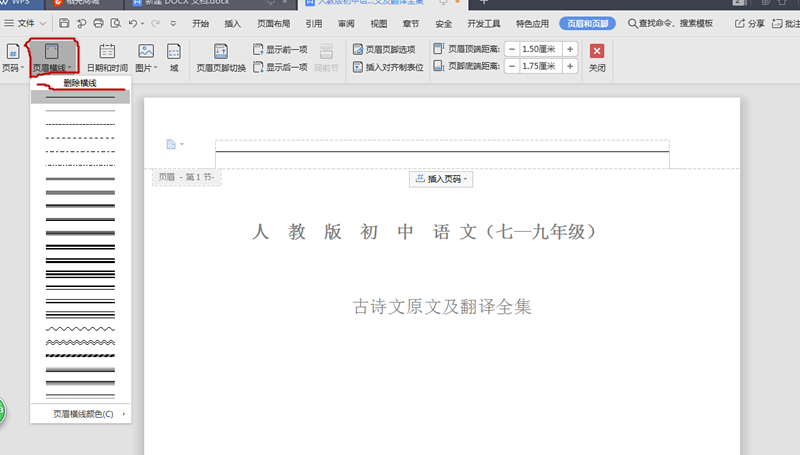Select the diagonal striped line style

point(80,356)
